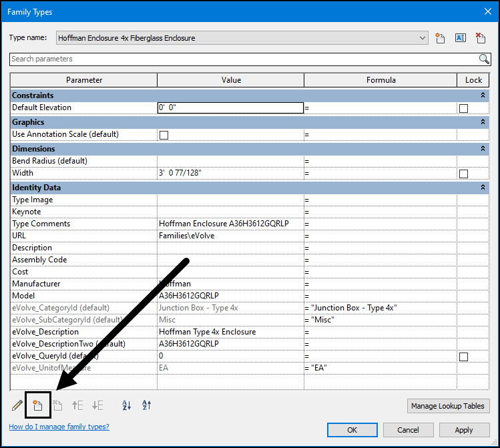Click the Value column header
Screen dimensions: 500x448
[231, 80]
